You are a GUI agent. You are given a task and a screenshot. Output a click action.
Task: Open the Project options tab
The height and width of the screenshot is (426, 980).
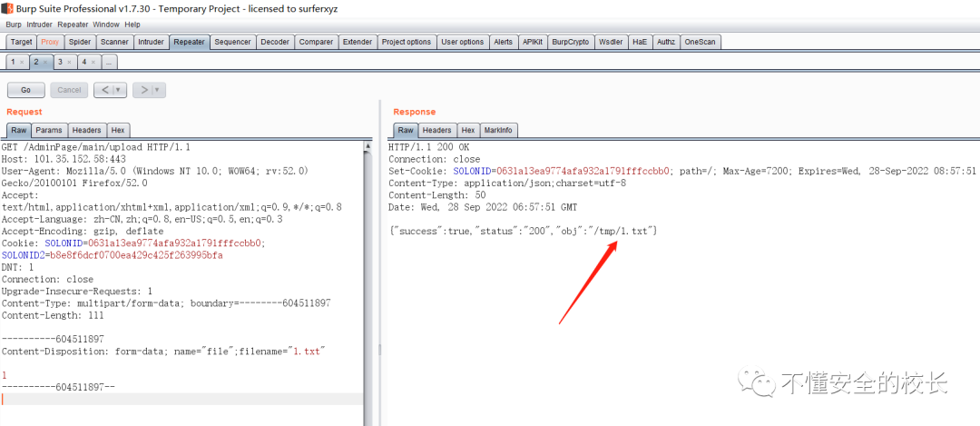point(407,42)
